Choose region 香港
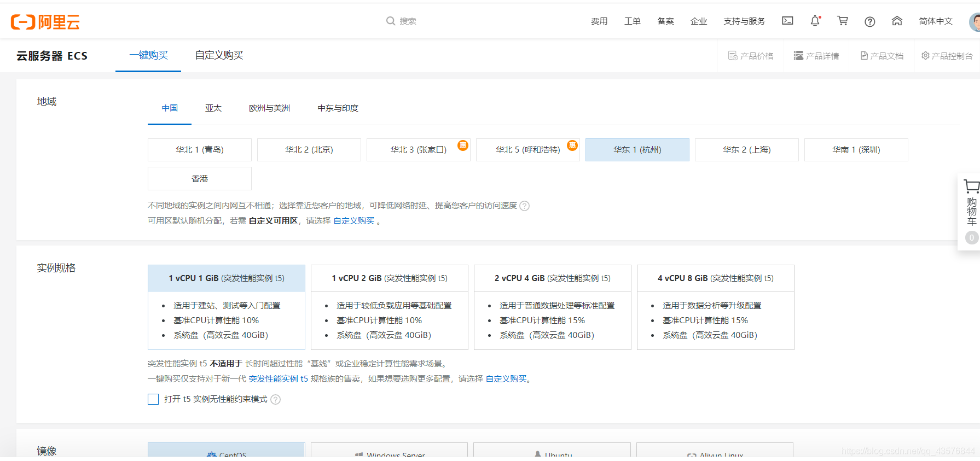The height and width of the screenshot is (461, 980). point(200,179)
